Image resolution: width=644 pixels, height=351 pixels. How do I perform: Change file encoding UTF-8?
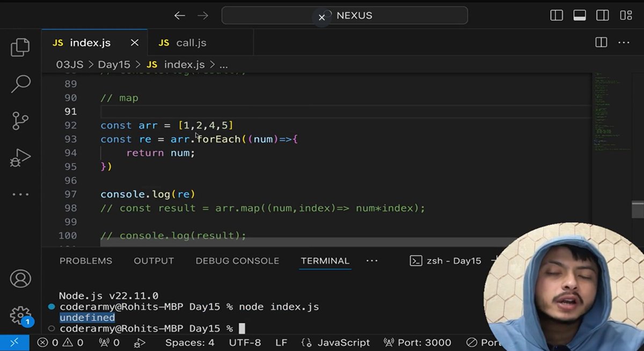(245, 342)
